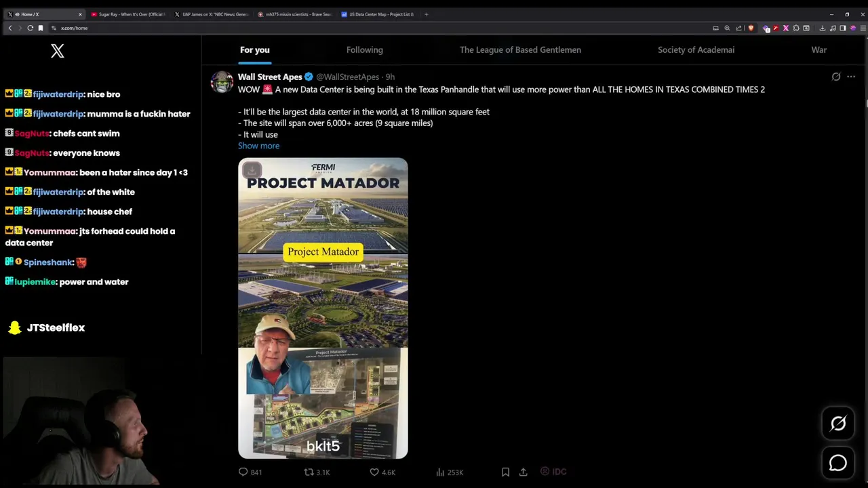Click chat message 'everyone knows'
Viewport: 868px width, 488px height.
[x=87, y=153]
